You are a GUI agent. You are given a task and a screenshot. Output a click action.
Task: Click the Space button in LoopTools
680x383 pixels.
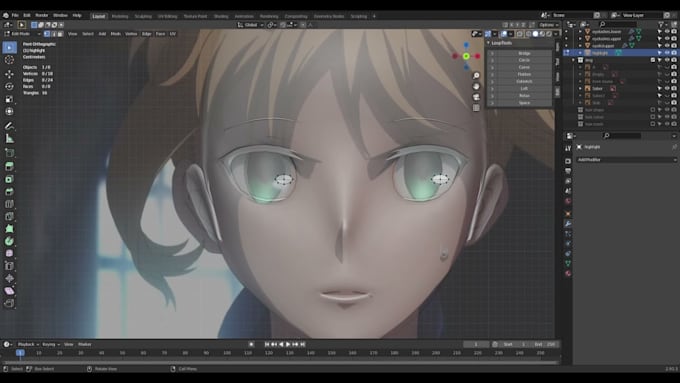(x=524, y=103)
